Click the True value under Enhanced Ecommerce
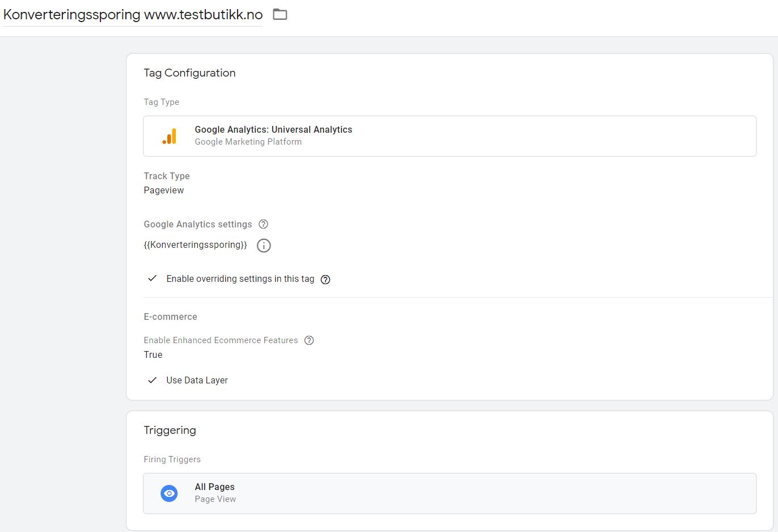This screenshot has width=778, height=532. click(x=153, y=354)
